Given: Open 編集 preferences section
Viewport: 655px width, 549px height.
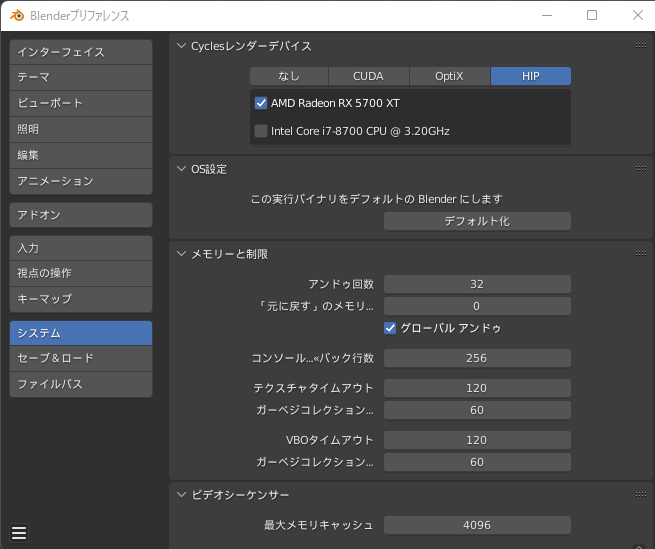Looking at the screenshot, I should (x=81, y=155).
